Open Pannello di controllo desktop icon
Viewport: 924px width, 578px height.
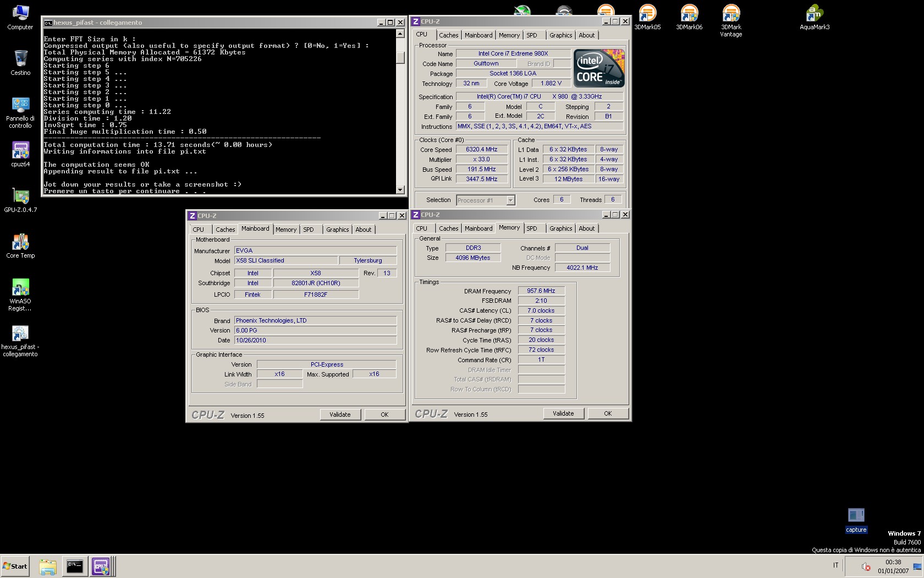tap(20, 112)
